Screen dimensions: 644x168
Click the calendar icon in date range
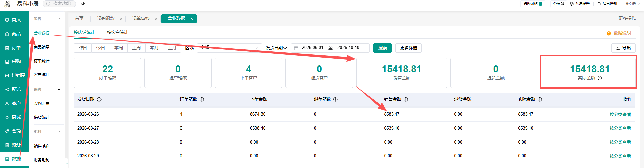296,48
